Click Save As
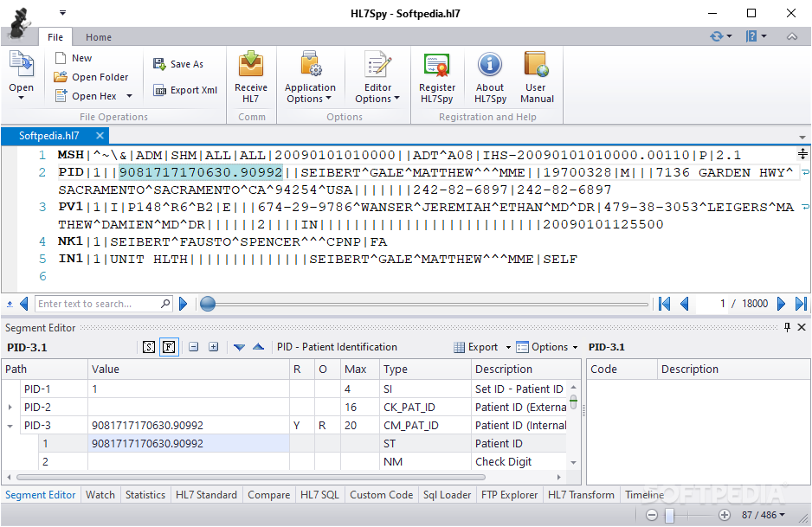812x527 pixels. [178, 64]
